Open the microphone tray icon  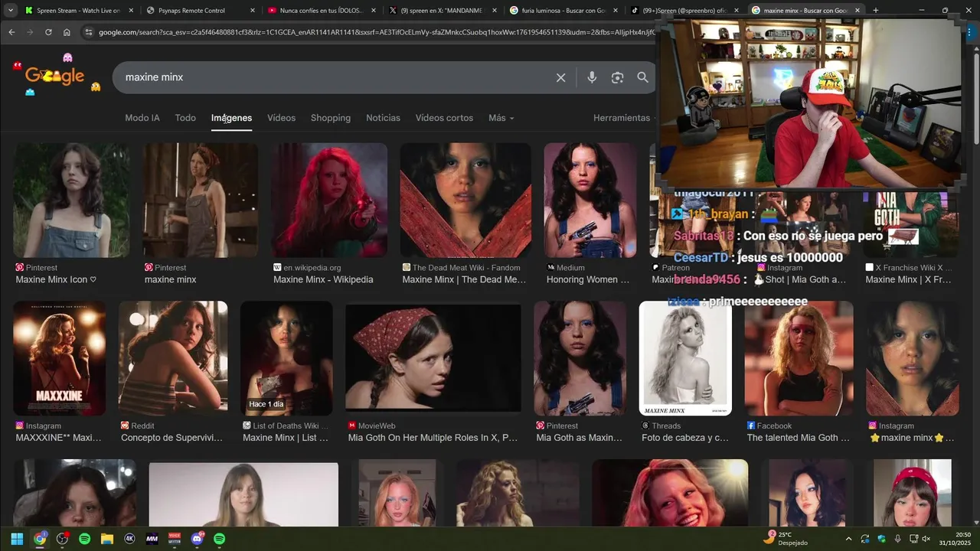pyautogui.click(x=897, y=539)
